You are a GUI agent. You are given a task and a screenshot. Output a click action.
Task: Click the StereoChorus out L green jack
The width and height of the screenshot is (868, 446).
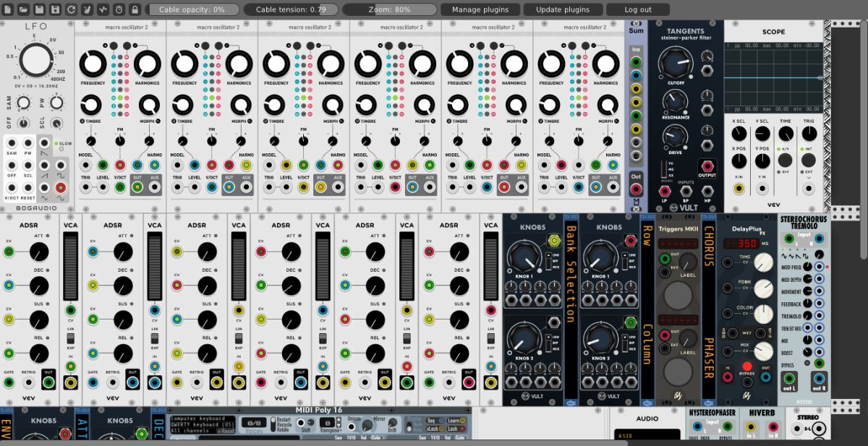point(789,378)
